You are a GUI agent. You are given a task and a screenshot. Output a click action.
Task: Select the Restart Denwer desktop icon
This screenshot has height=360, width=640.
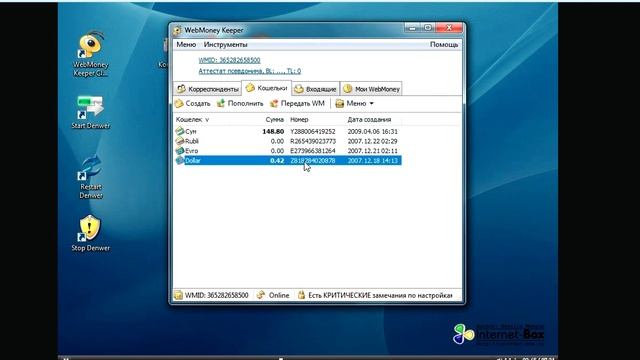(90, 176)
